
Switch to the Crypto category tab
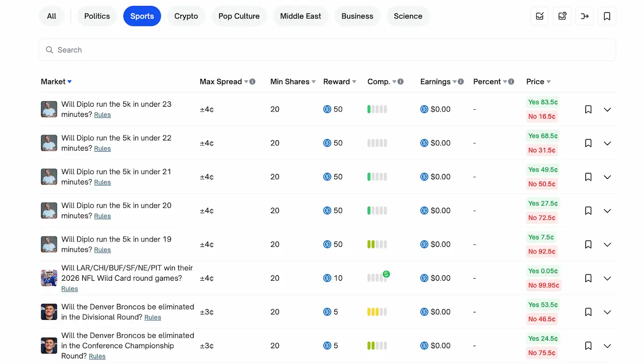pos(186,16)
